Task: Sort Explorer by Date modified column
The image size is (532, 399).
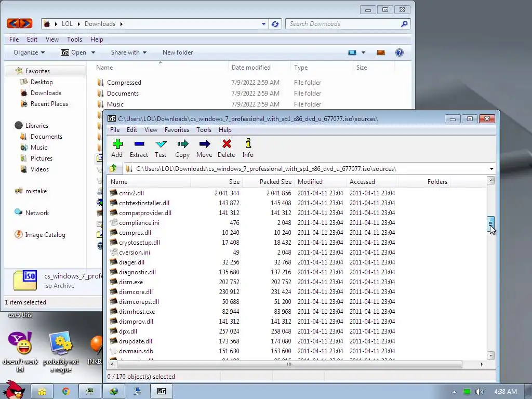Action: [x=259, y=67]
